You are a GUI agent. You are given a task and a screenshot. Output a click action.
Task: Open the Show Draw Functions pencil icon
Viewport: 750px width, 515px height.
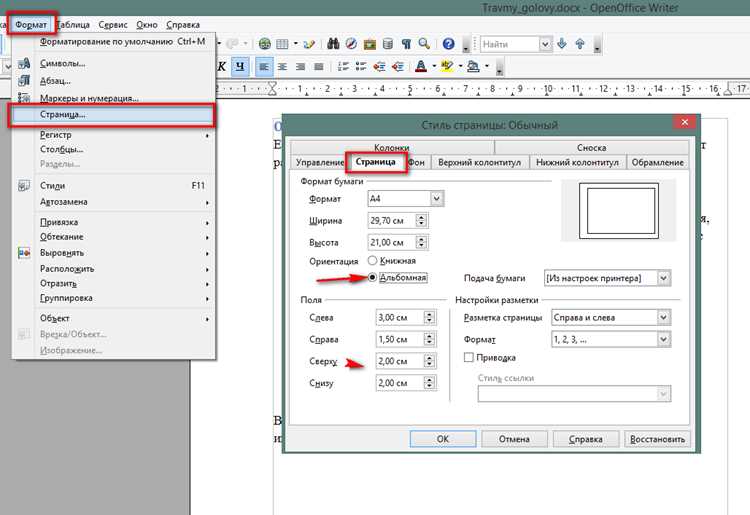[x=309, y=44]
